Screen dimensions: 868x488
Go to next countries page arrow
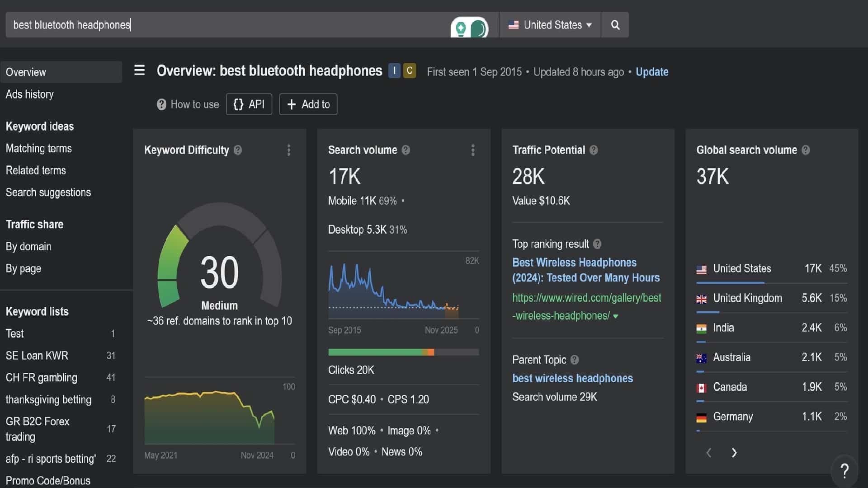[x=734, y=453]
